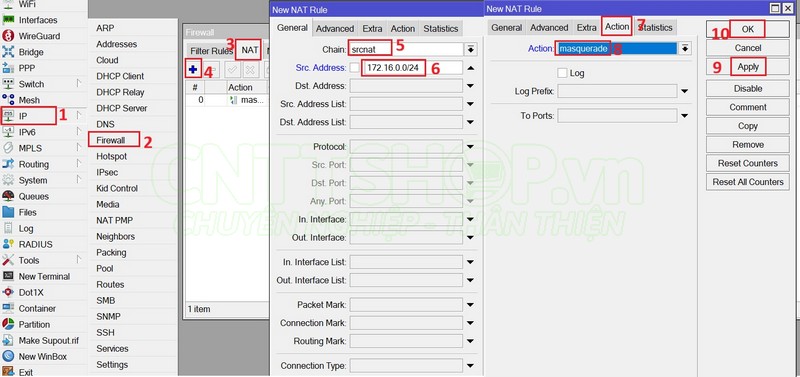This screenshot has height=377, width=800.
Task: Collapse the Src. Address field arrow
Action: tap(470, 68)
